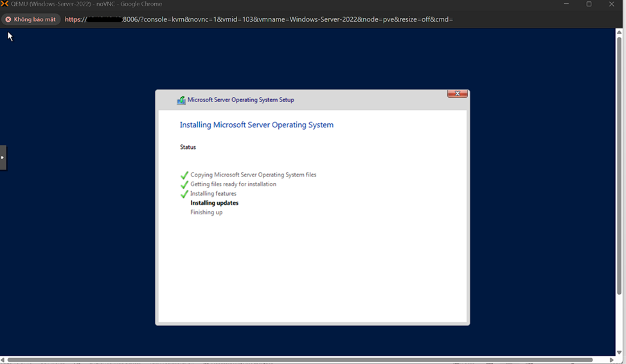Click the 'Installing updates' status step

point(214,203)
